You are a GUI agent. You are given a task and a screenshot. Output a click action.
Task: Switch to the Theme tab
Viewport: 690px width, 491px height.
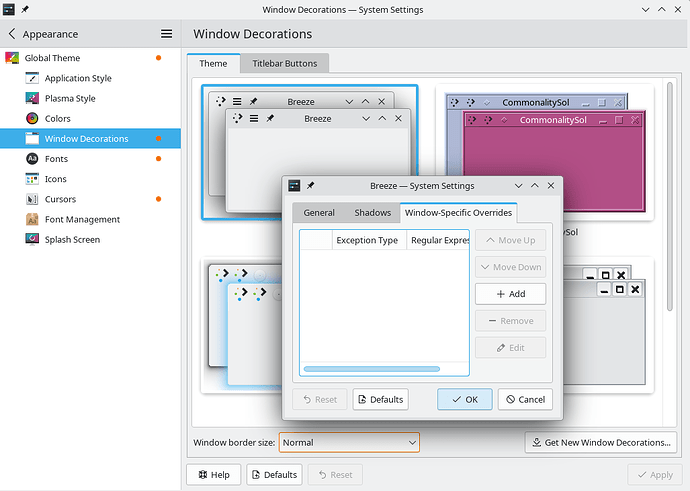tap(213, 63)
